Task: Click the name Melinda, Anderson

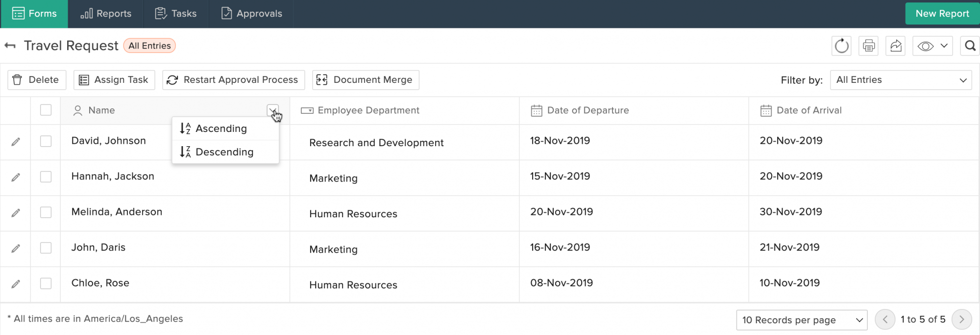Action: [x=117, y=212]
